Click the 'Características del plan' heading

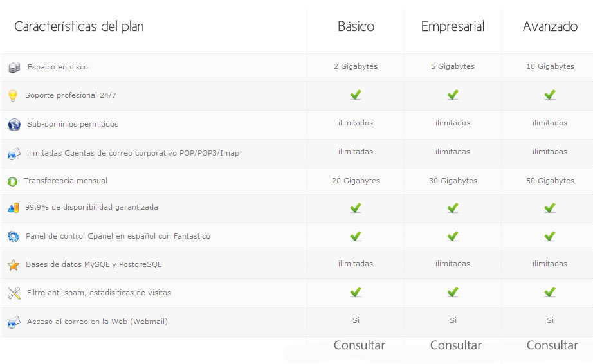coord(79,27)
